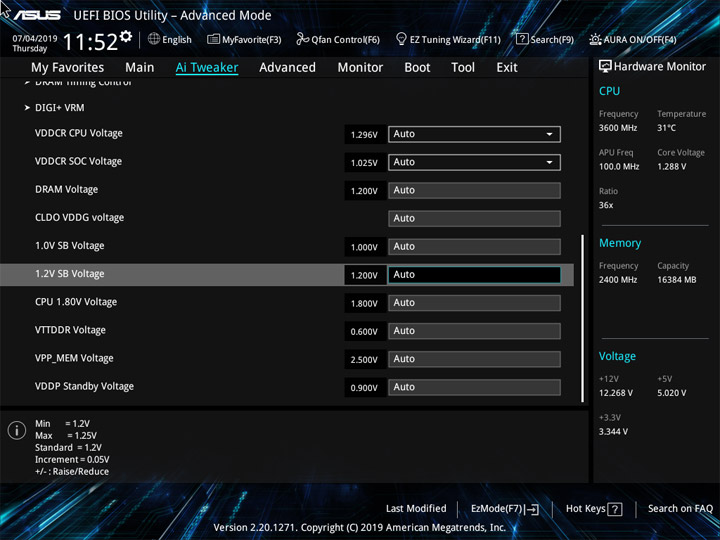This screenshot has height=540, width=720.
Task: Go to the Boot tab
Action: pyautogui.click(x=417, y=68)
